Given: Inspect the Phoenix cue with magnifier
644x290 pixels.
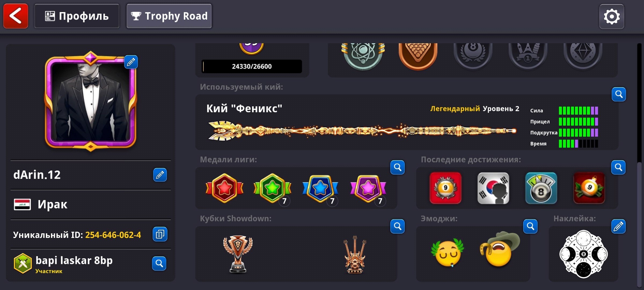Looking at the screenshot, I should (x=619, y=94).
